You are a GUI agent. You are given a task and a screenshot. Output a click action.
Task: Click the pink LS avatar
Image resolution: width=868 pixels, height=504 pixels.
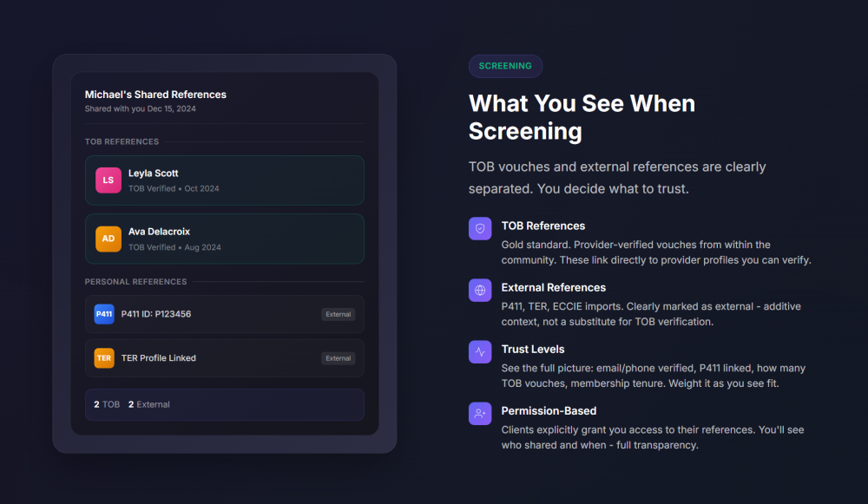(x=108, y=180)
